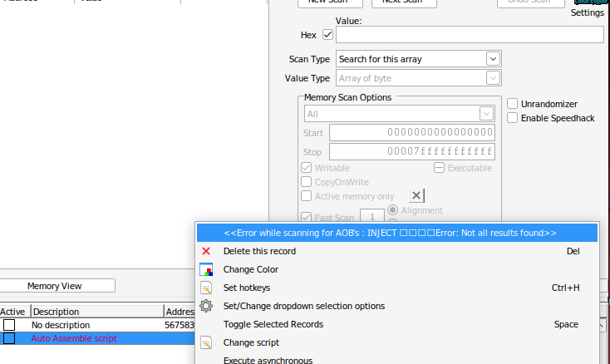
Task: Choose Set hotkeys menu entry
Action: point(397,288)
